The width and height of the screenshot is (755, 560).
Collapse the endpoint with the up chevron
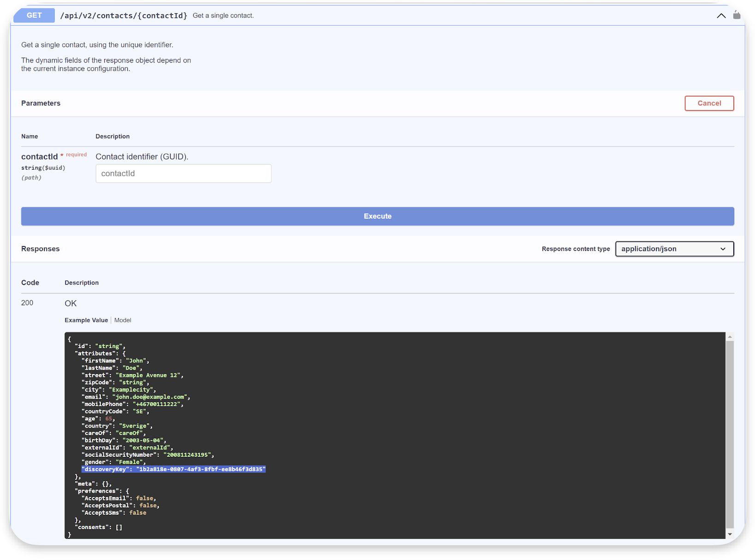point(721,16)
